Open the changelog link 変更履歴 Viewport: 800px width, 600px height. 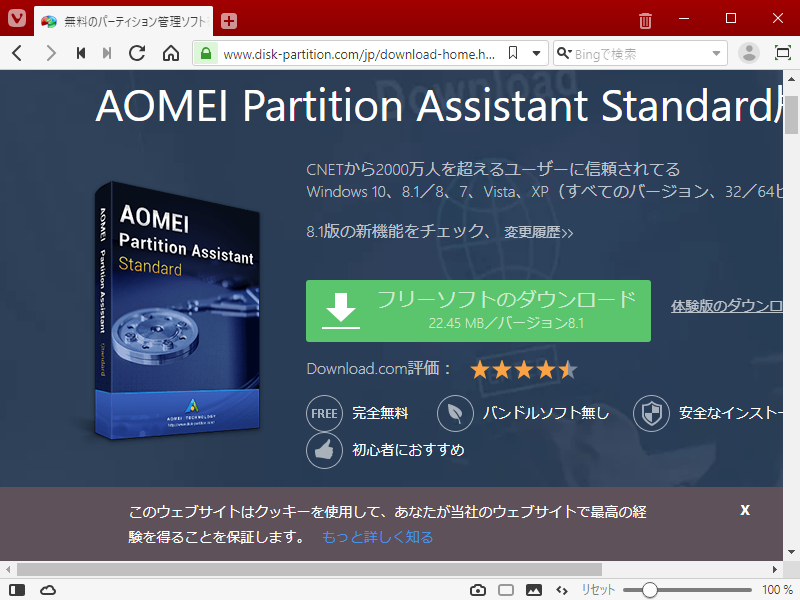pyautogui.click(x=538, y=233)
